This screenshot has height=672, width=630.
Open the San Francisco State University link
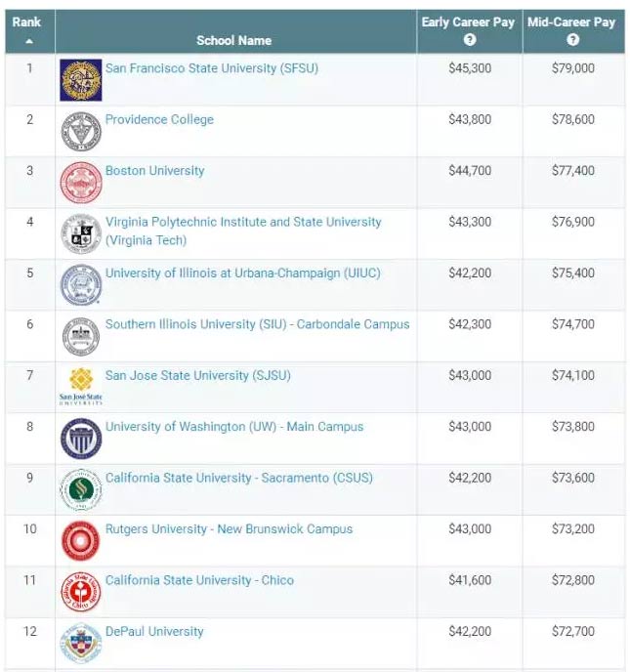(x=212, y=68)
